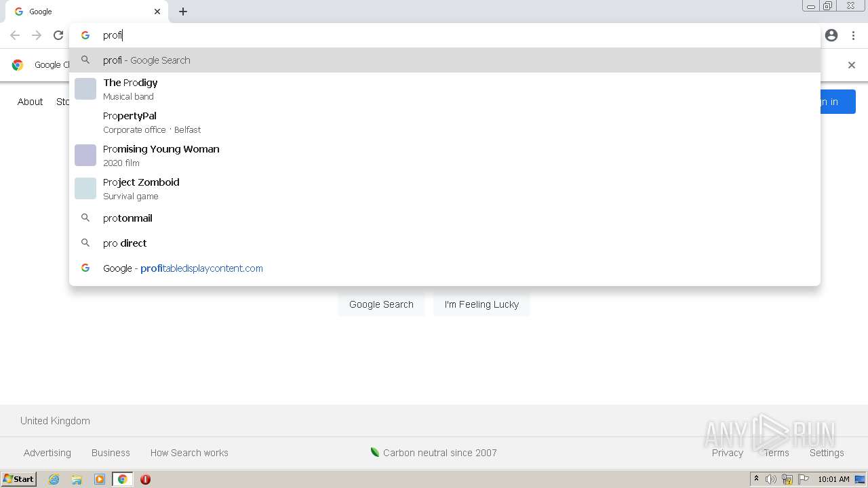Click the browser back arrow
Screen dimensions: 868x488
[x=15, y=35]
